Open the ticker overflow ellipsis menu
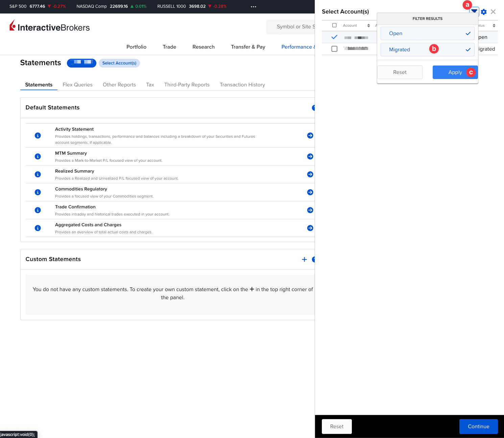504x438 pixels. point(254,6)
